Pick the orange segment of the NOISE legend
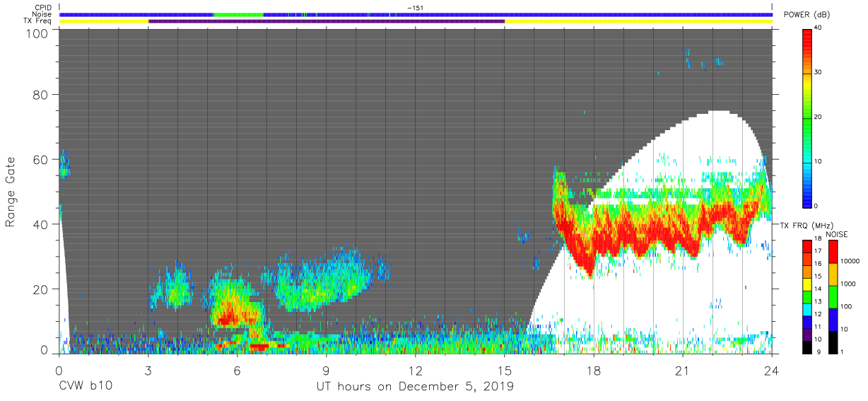The image size is (868, 401). [x=832, y=274]
